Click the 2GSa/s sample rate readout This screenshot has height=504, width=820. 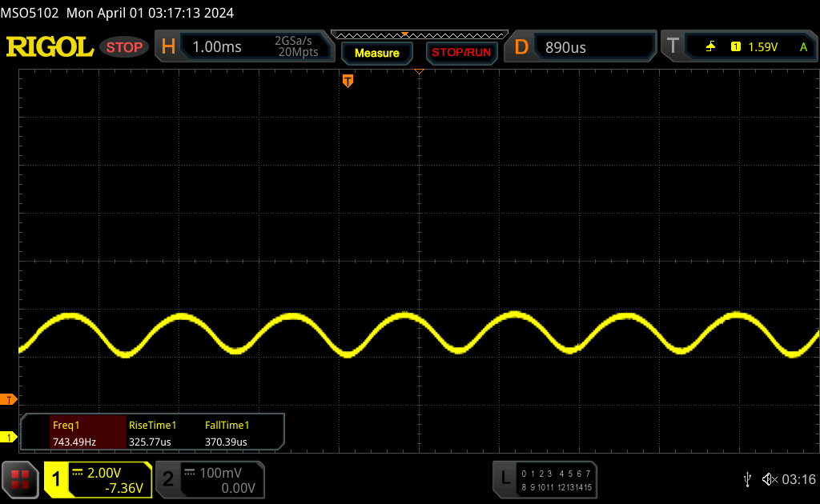(293, 41)
